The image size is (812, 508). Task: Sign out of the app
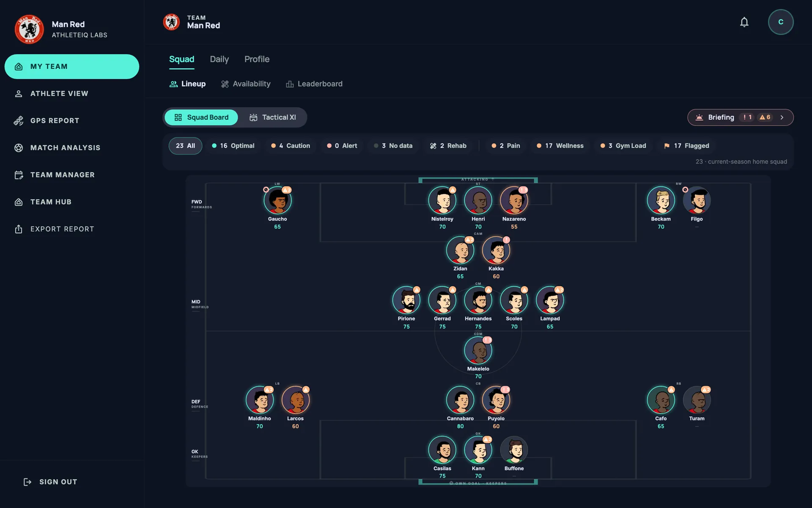point(50,482)
